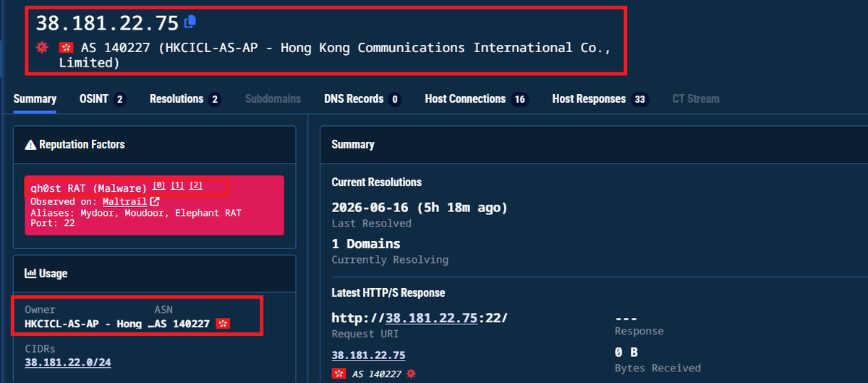
Task: Click the red bug icon after italic AS 140227
Action: (412, 374)
